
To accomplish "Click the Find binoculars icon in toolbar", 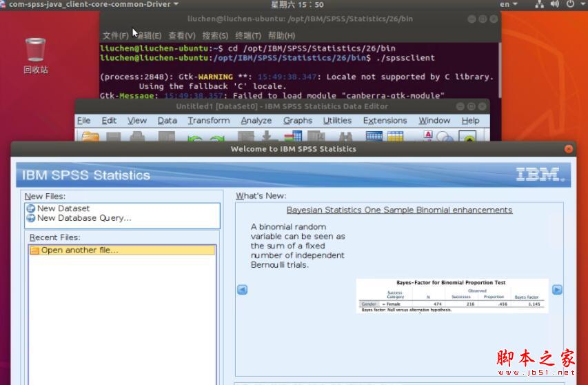I will [345, 137].
